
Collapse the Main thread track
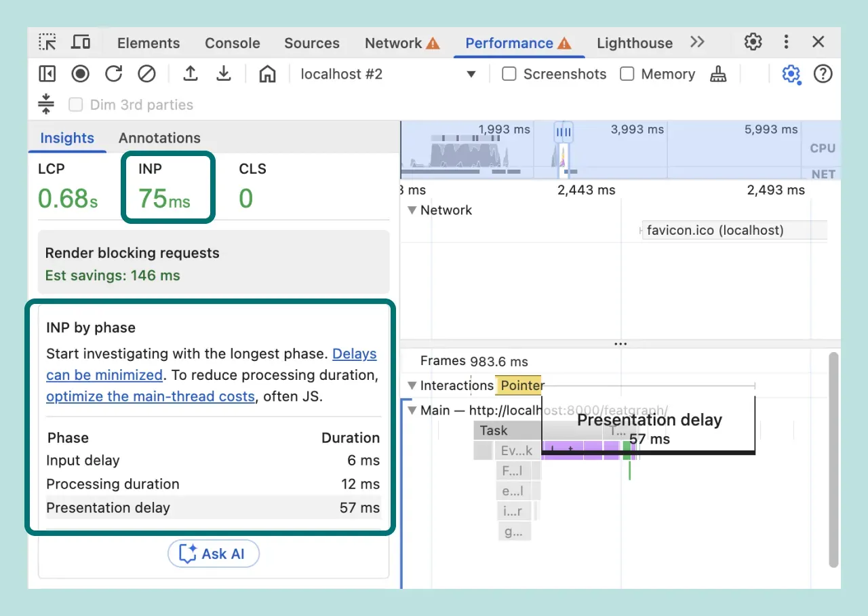(x=412, y=410)
